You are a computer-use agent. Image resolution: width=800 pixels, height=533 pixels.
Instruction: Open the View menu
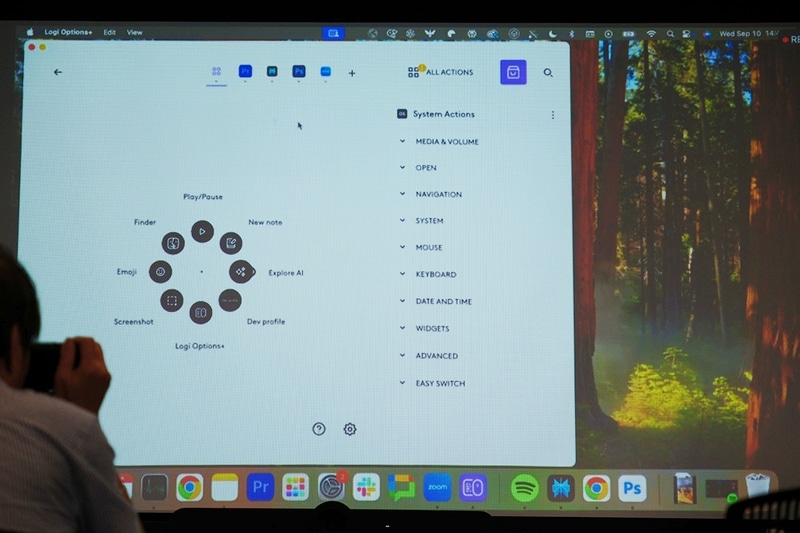[135, 32]
